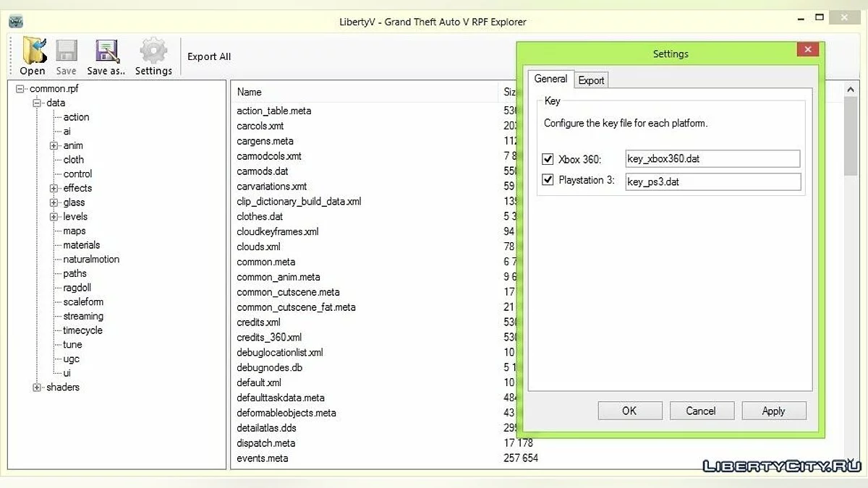
Task: Switch to the Export tab in Settings
Action: point(591,80)
